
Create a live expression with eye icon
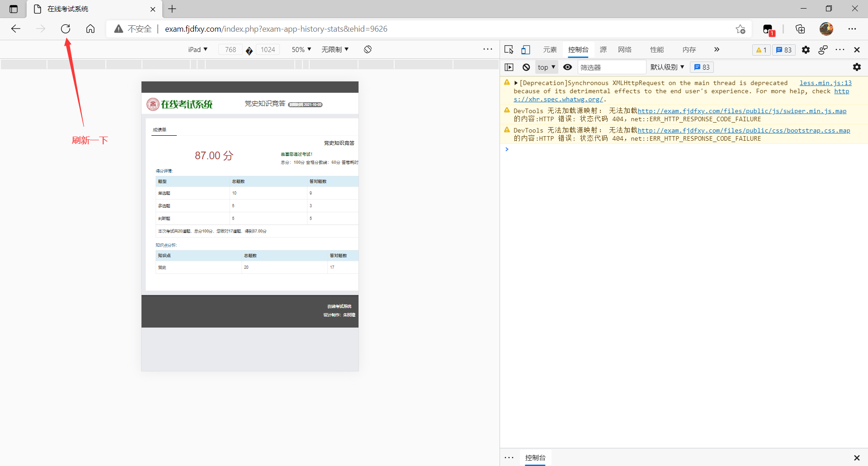click(568, 67)
